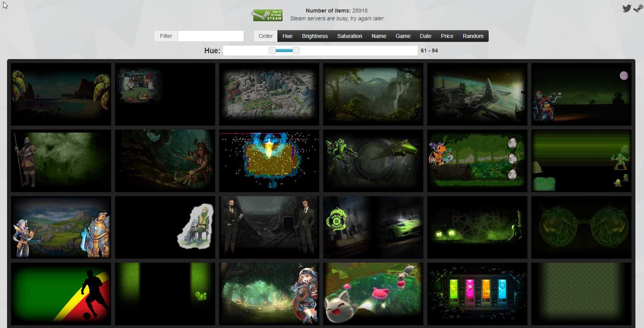Open the black background with green vertical bars
The height and width of the screenshot is (328, 644).
coord(165,294)
